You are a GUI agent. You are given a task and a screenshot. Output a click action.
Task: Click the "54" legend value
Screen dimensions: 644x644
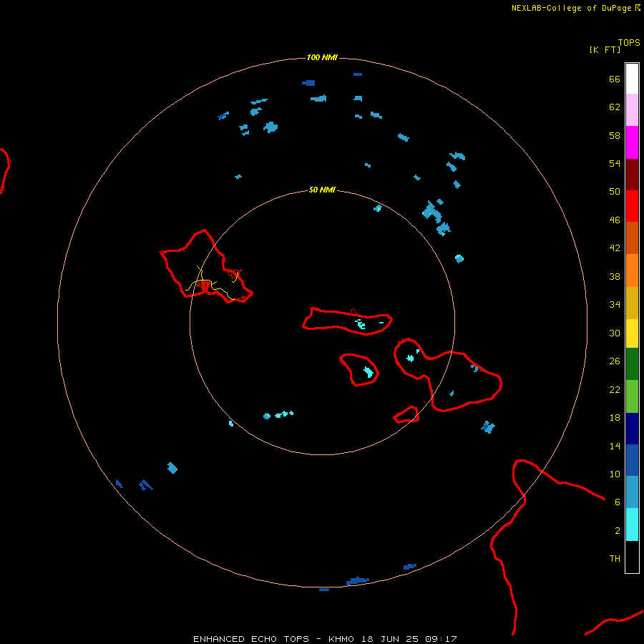[615, 163]
